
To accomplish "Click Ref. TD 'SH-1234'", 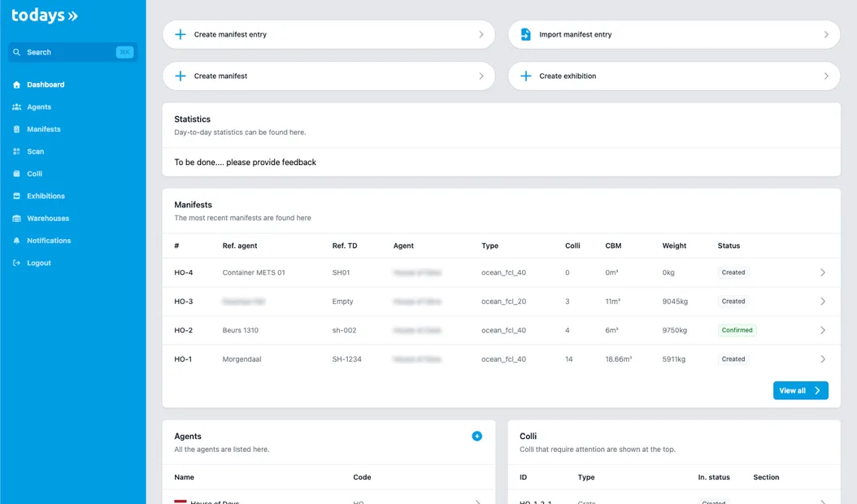I will tap(346, 359).
